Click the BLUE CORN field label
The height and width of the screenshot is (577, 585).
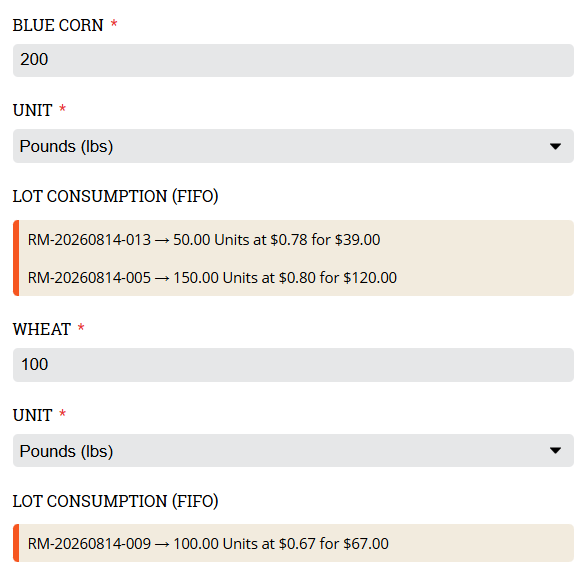tap(58, 25)
